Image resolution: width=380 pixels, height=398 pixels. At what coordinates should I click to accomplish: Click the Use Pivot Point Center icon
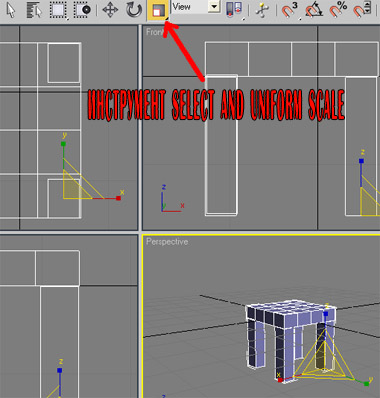[x=234, y=10]
